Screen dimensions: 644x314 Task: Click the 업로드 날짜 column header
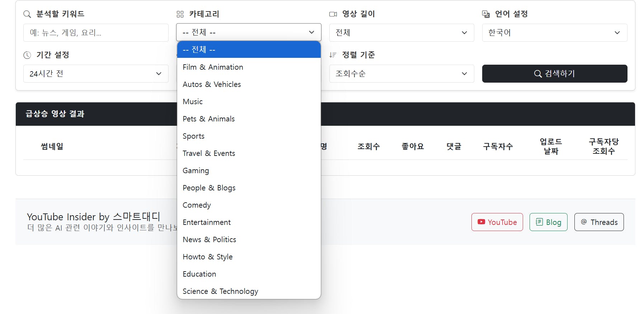[551, 147]
